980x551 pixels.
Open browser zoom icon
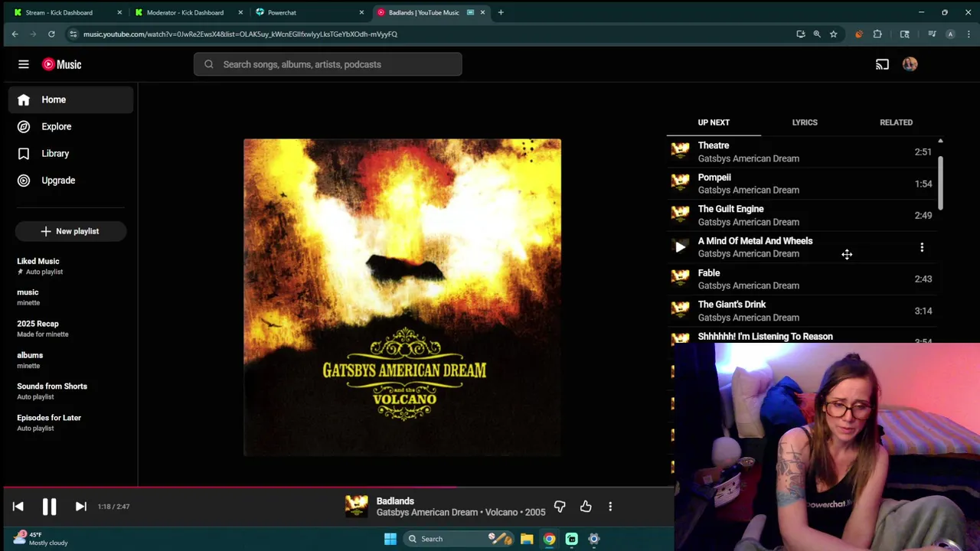pos(817,34)
